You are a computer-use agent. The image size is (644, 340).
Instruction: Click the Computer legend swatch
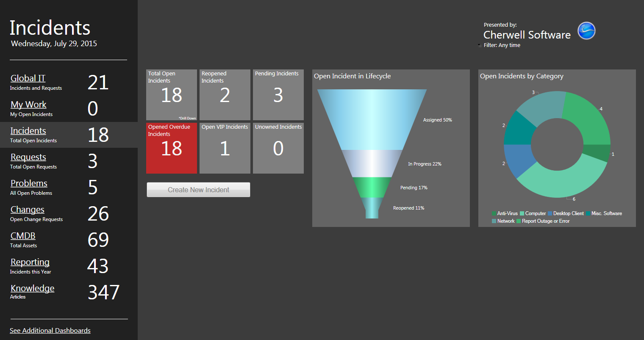tap(522, 213)
